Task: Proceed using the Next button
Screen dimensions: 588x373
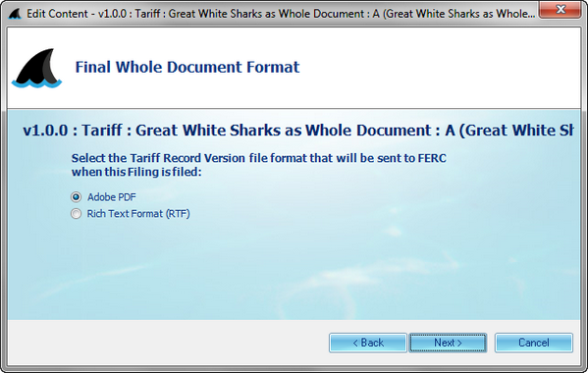Action: (449, 343)
